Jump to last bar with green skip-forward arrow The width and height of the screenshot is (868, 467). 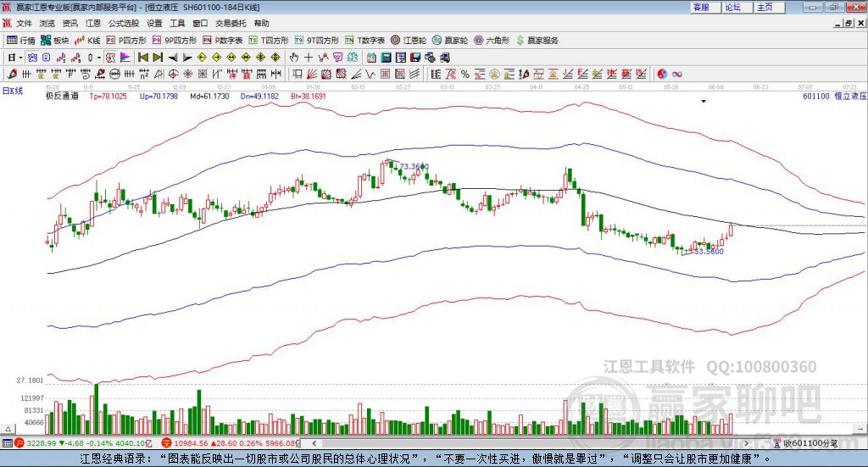pyautogui.click(x=158, y=58)
